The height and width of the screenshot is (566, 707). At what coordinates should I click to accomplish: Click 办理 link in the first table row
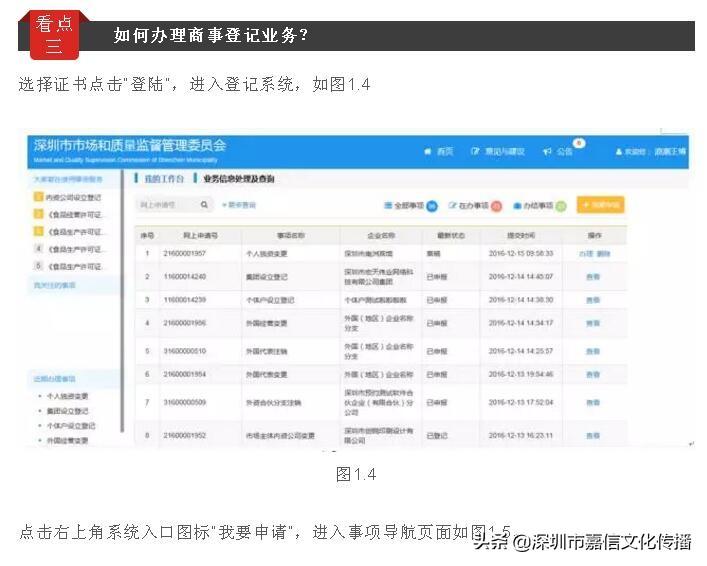pos(586,254)
